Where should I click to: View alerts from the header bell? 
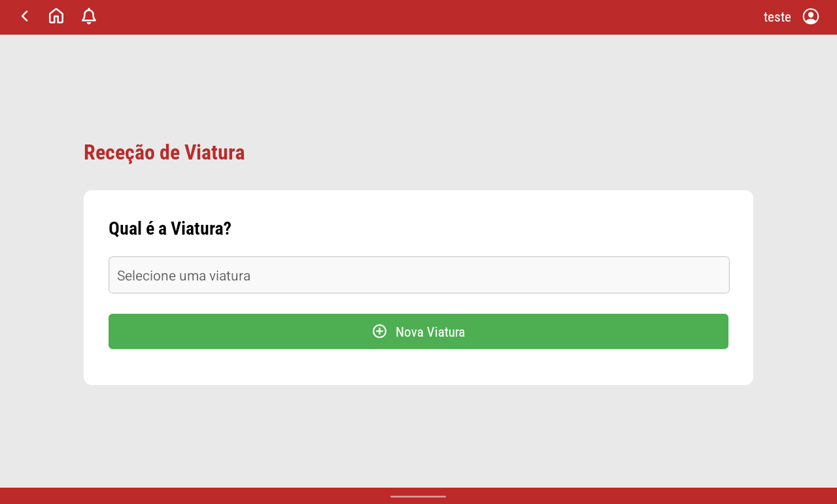tap(89, 16)
